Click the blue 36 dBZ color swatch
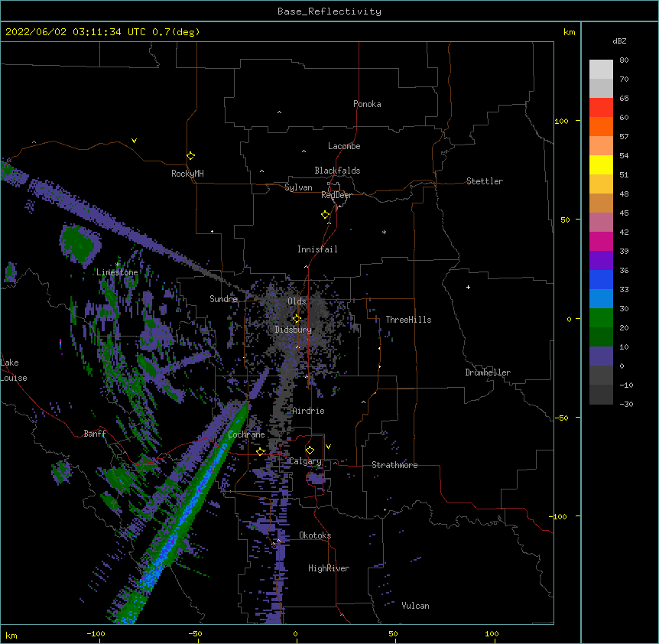This screenshot has height=644, width=659. tap(601, 279)
